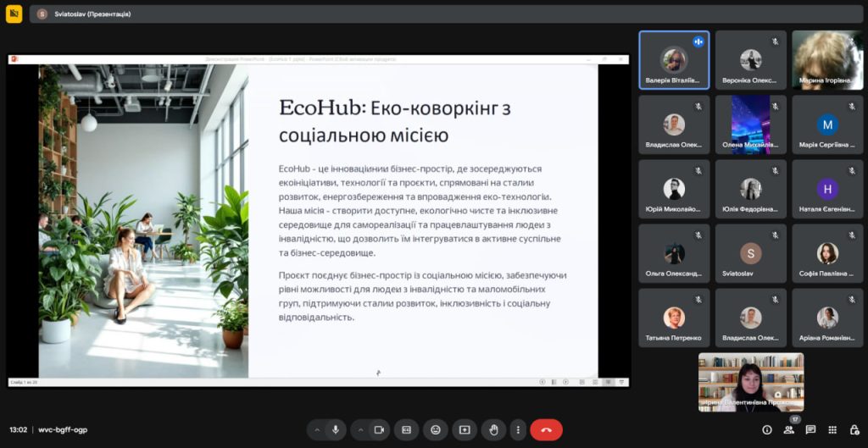Open the activities grid icon
Viewport: 868px width, 448px height.
point(832,429)
